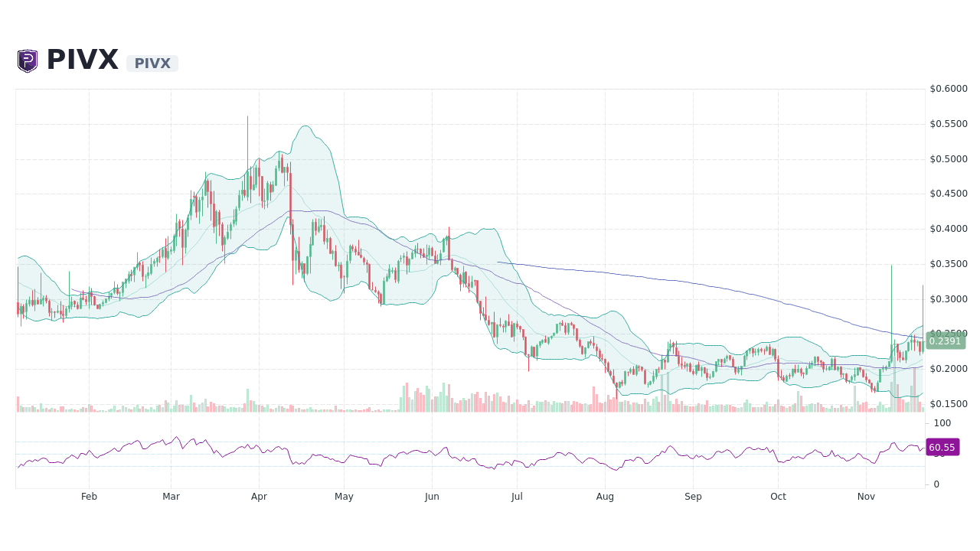The height and width of the screenshot is (551, 980).
Task: Click the Jun label on time axis
Action: 432,497
